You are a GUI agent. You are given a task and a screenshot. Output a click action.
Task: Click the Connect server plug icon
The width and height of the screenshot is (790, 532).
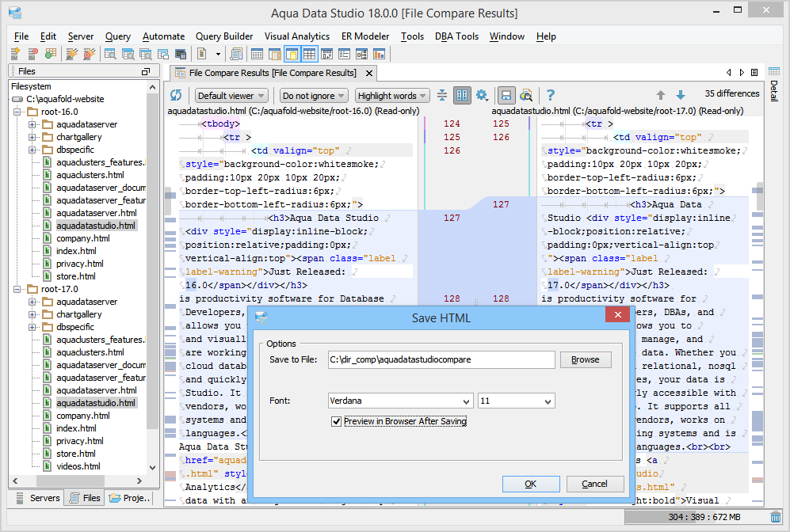[72, 53]
